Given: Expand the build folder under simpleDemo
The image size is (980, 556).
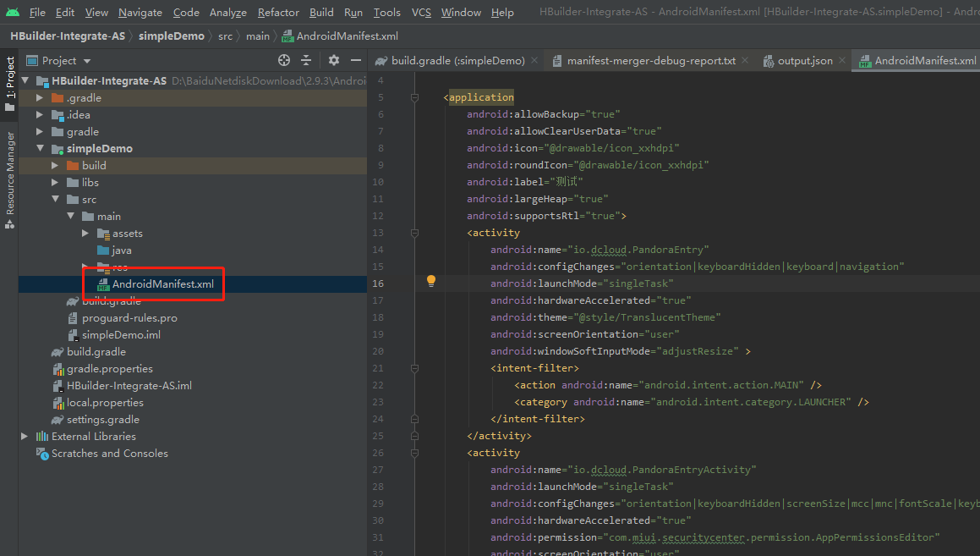Looking at the screenshot, I should 55,165.
